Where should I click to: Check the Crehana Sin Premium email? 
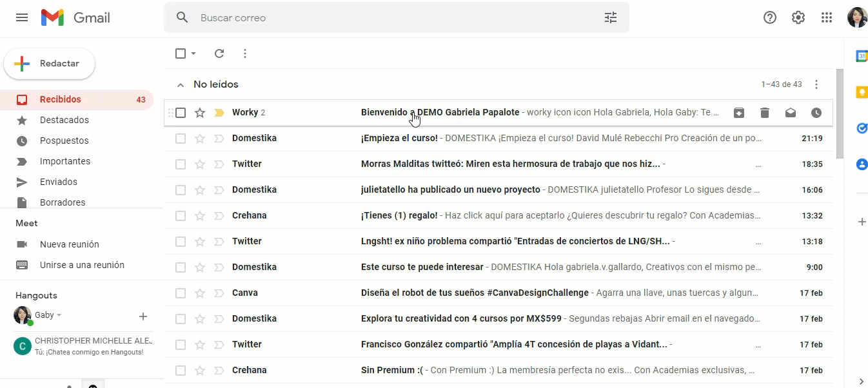pyautogui.click(x=181, y=370)
